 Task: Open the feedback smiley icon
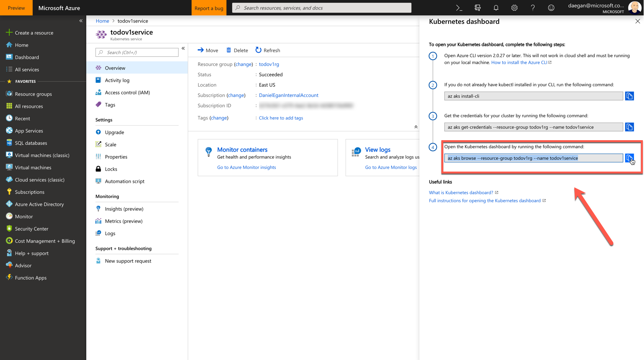[x=551, y=8]
